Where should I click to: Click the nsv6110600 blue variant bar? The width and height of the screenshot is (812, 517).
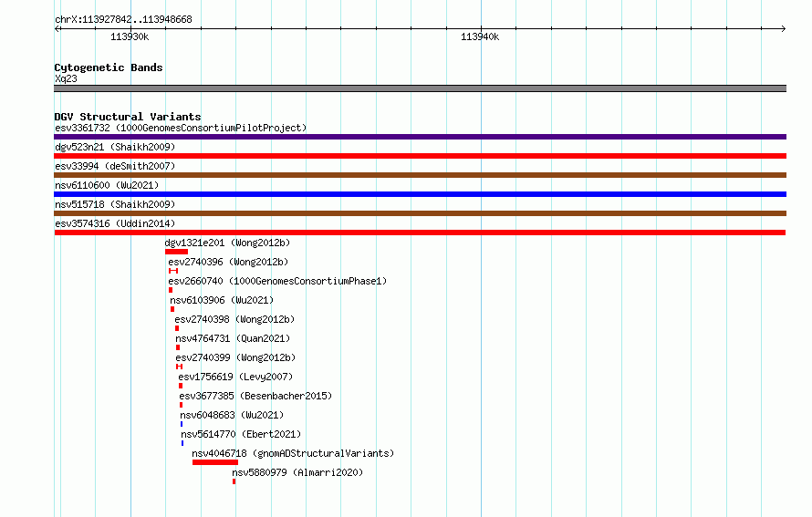tap(420, 194)
